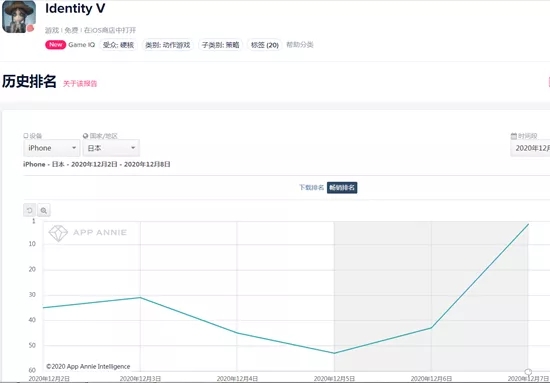
Task: Click the App Annie diamond logo
Action: click(x=58, y=233)
